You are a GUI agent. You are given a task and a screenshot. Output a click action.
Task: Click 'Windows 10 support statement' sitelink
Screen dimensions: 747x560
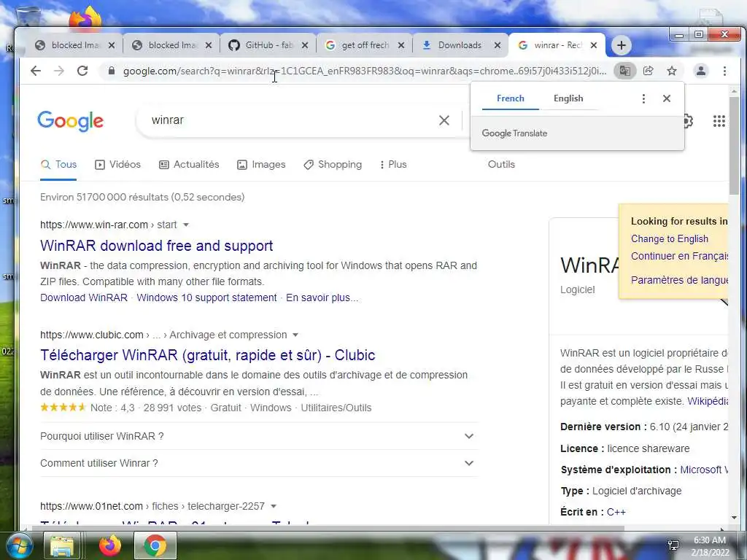pos(206,297)
